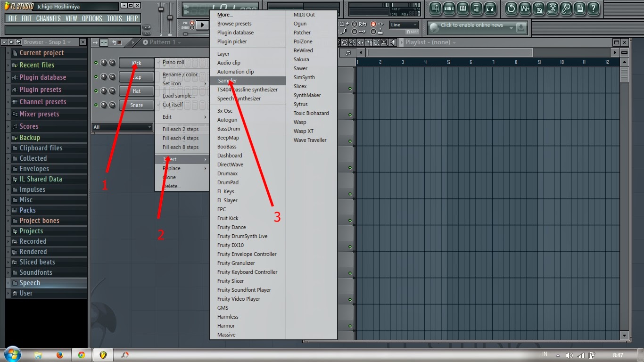Open the Piano roll toolbar icon
The height and width of the screenshot is (362, 644).
tap(462, 8)
